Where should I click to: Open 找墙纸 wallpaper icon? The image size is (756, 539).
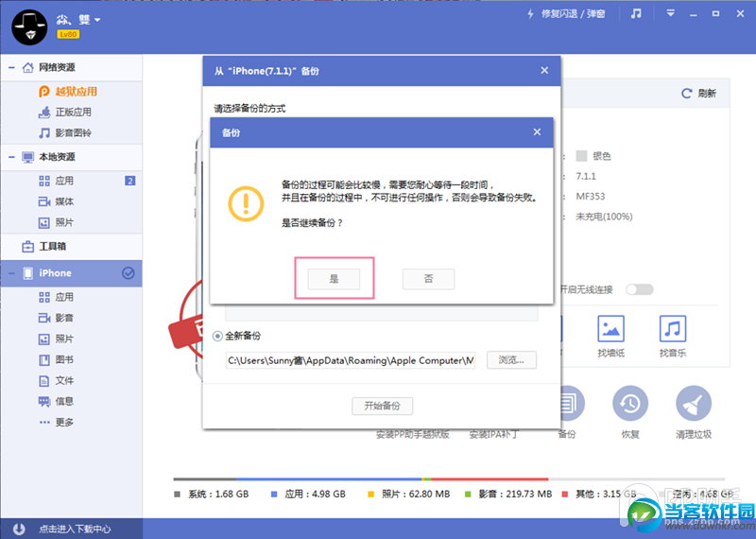coord(610,329)
